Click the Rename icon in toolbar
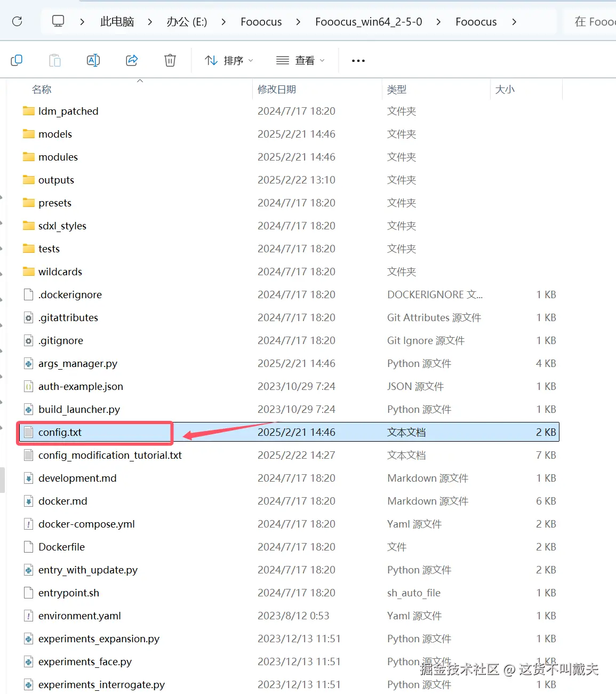Viewport: 616px width, 694px height. [93, 60]
